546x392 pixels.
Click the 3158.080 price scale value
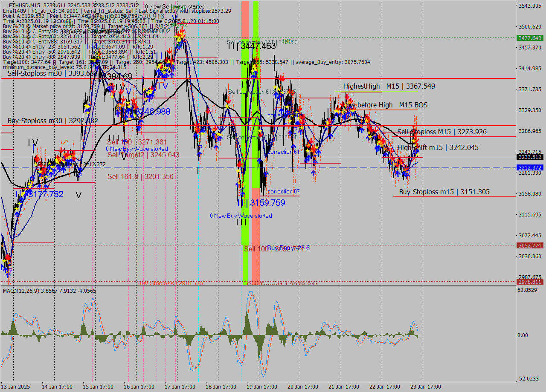(x=530, y=193)
